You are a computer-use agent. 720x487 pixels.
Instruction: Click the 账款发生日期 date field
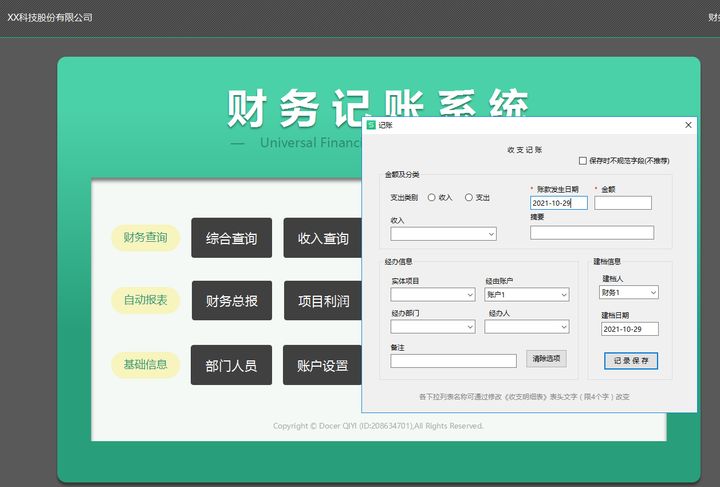tap(558, 203)
